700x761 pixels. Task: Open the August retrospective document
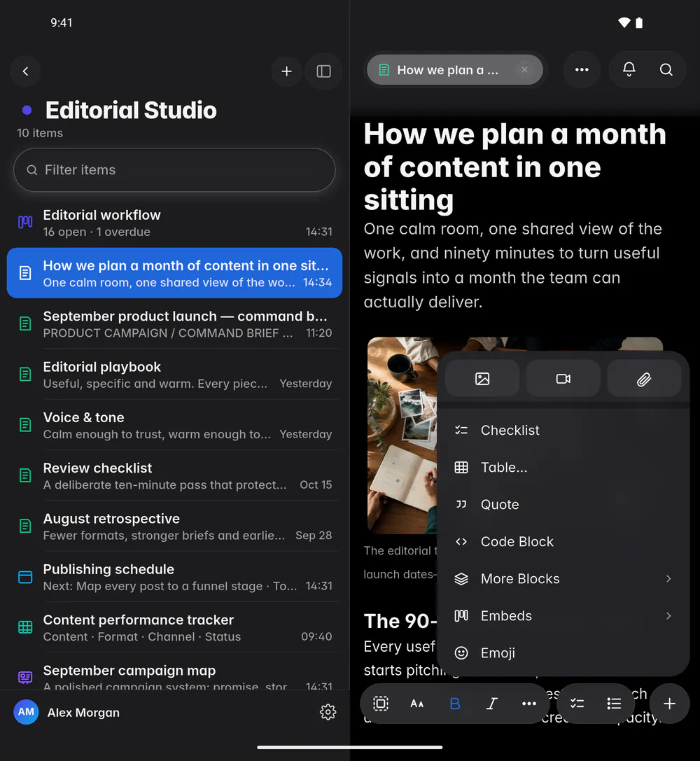pyautogui.click(x=174, y=526)
